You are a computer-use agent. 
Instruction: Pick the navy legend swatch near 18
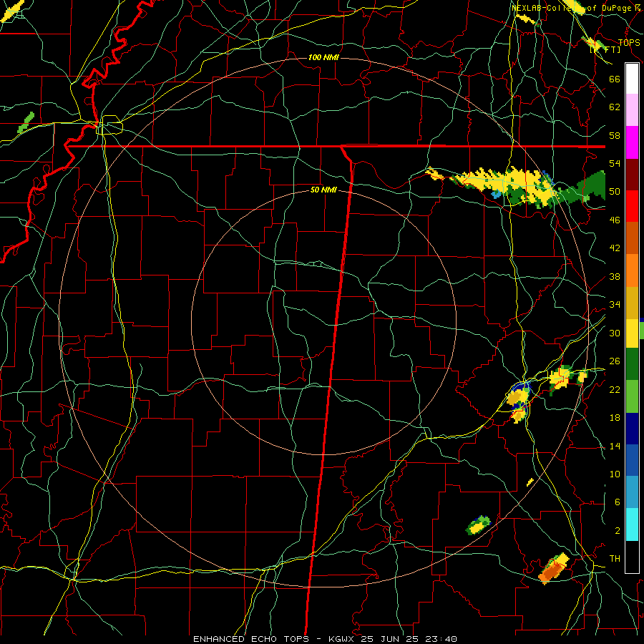[632, 429]
